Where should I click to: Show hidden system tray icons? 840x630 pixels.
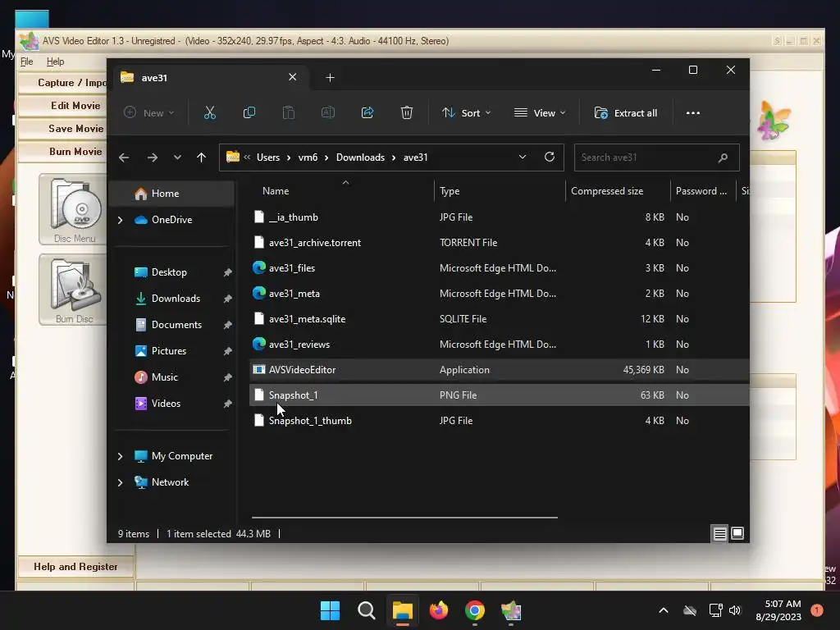click(663, 610)
